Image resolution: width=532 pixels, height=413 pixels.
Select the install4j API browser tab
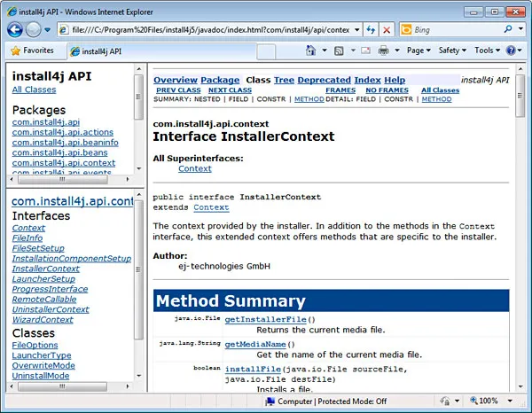coord(161,51)
